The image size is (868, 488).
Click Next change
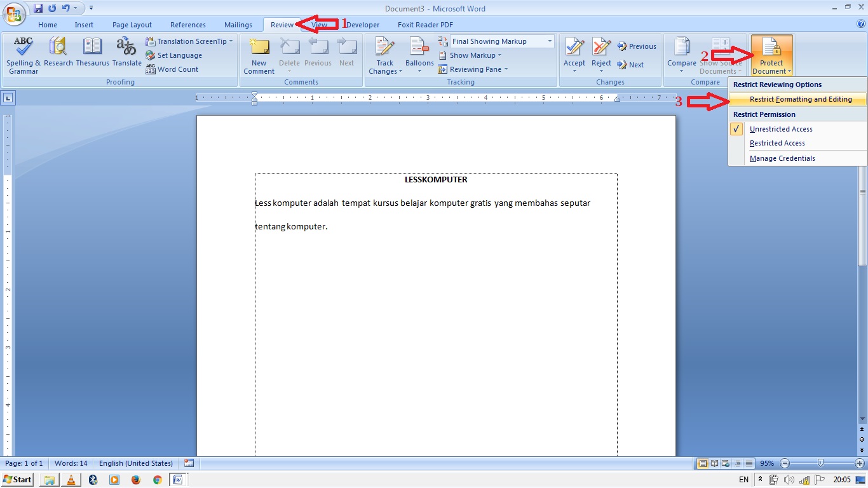pos(630,65)
